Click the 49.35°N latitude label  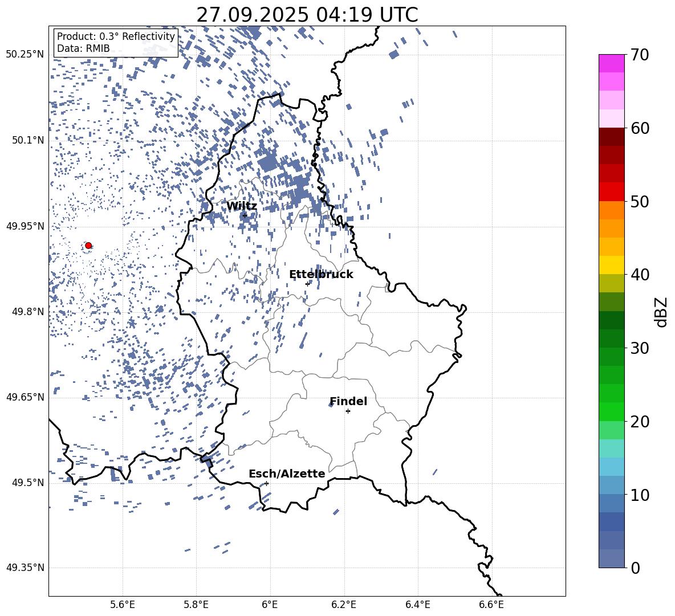tap(25, 568)
